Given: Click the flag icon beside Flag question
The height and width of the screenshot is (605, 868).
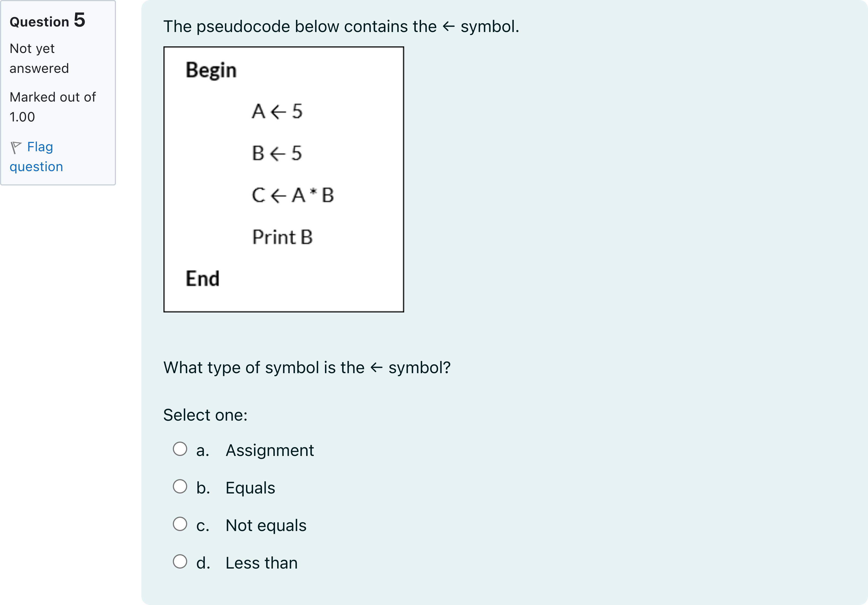Looking at the screenshot, I should tap(16, 147).
